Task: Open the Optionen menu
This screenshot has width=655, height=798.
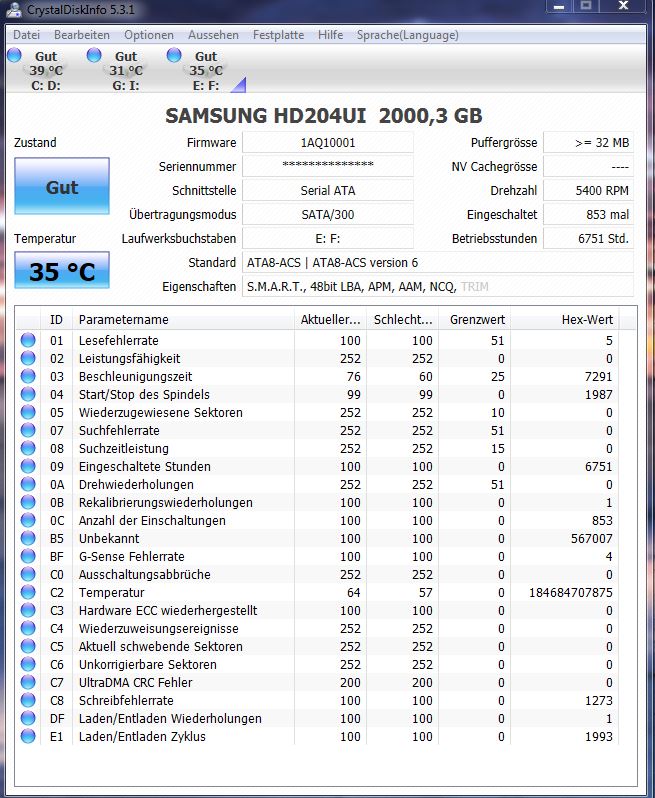Action: tap(149, 35)
